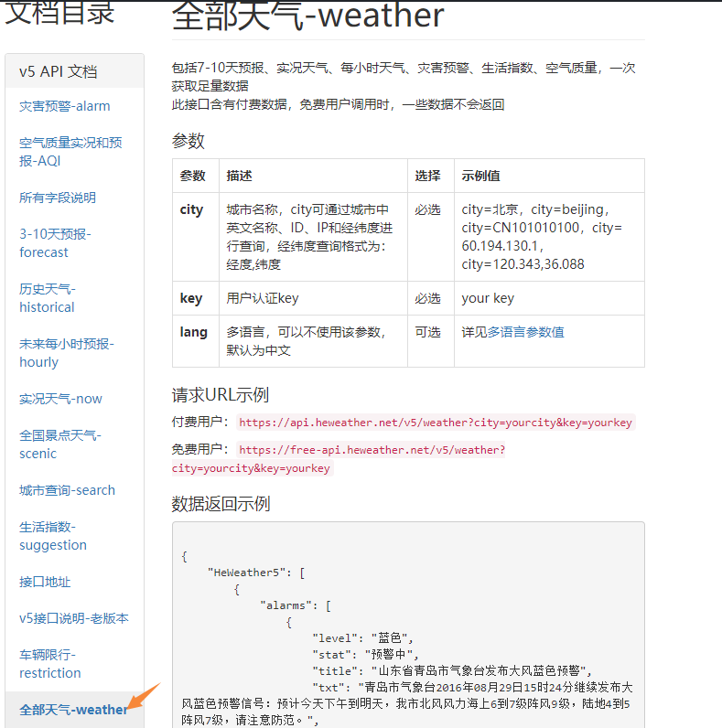
Task: Follow the 多语言参数值 link
Action: [x=525, y=332]
